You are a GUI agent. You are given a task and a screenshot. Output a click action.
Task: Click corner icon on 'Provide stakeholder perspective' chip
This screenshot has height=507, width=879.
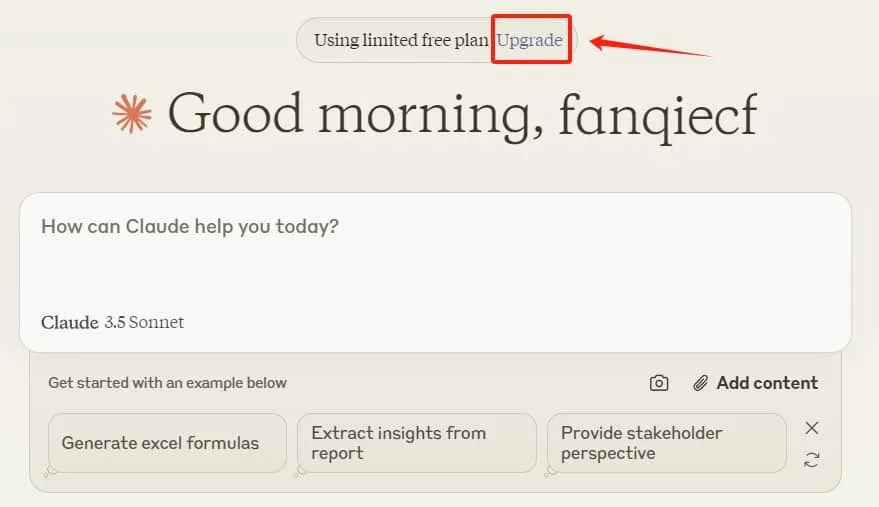tap(551, 472)
